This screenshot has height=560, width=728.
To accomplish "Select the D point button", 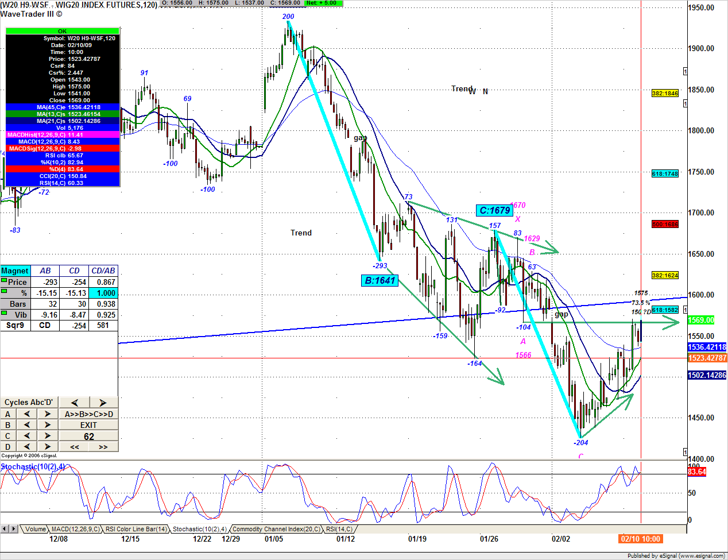I will [8, 447].
